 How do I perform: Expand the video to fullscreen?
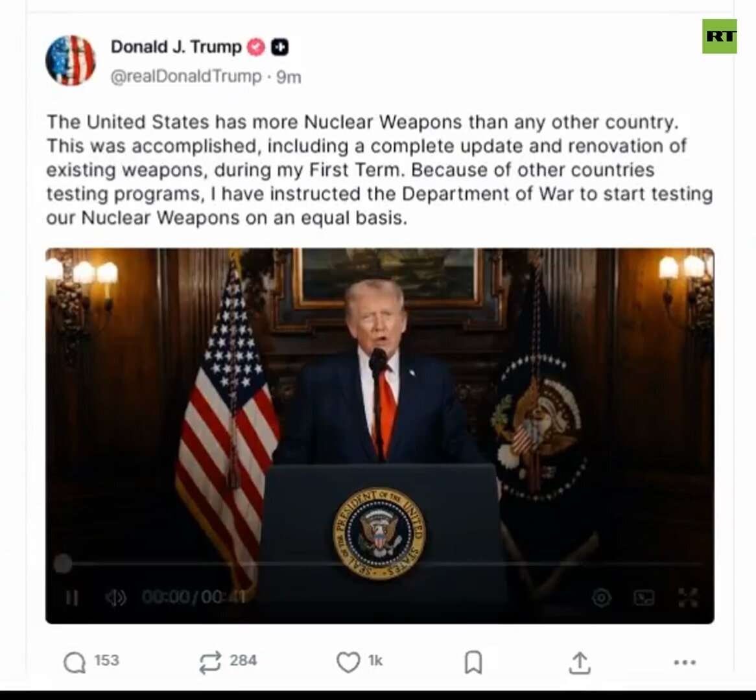tap(687, 598)
